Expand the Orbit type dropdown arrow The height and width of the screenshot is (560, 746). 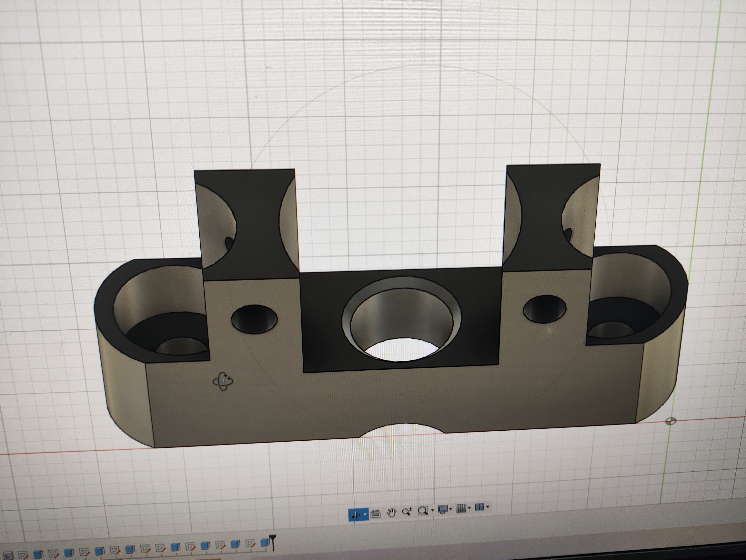click(365, 514)
